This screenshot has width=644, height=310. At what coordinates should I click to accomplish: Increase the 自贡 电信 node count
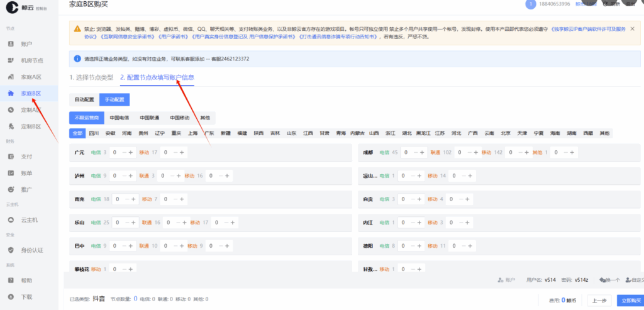420,199
